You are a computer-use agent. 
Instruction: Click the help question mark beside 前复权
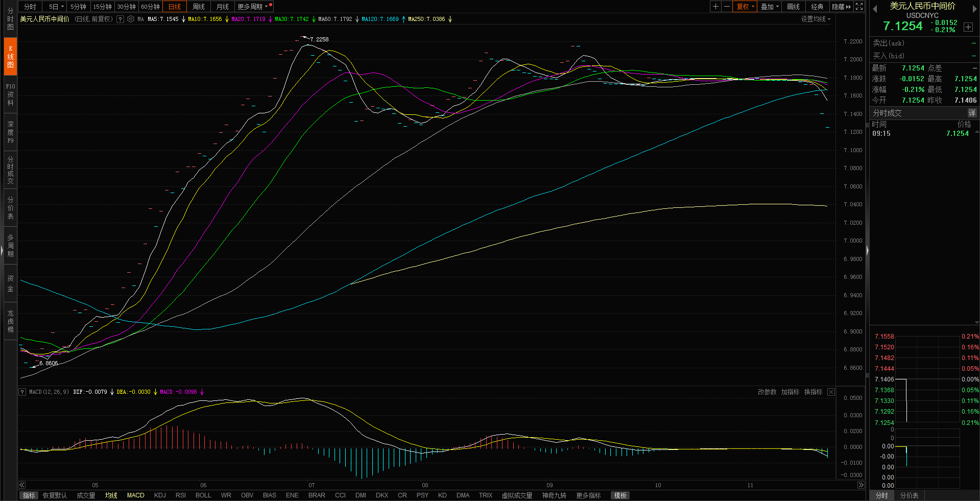click(x=120, y=19)
